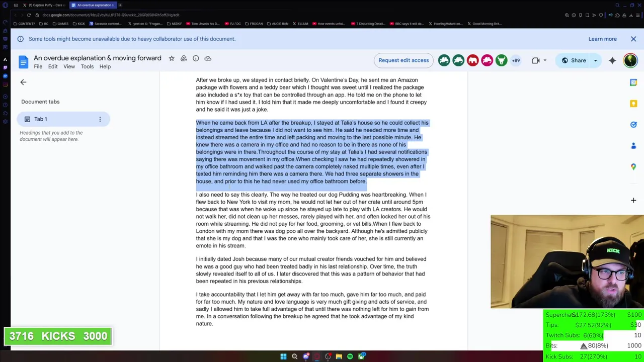The height and width of the screenshot is (362, 644).
Task: Click the red elephant anonymous viewer avatar
Action: 472,60
